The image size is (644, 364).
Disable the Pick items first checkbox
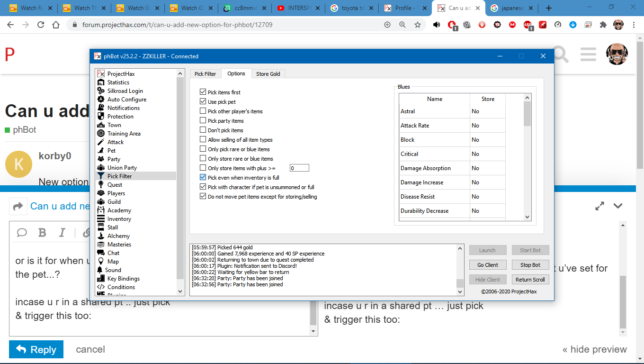click(x=203, y=92)
